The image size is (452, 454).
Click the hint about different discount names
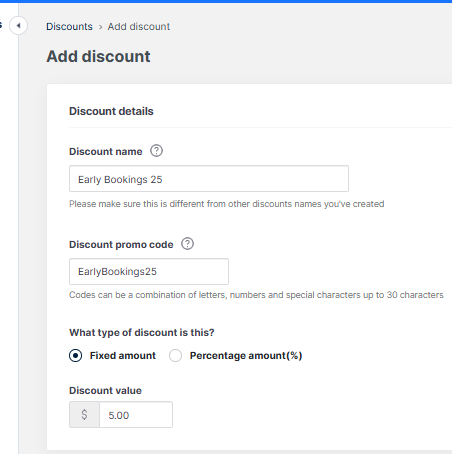[x=227, y=204]
